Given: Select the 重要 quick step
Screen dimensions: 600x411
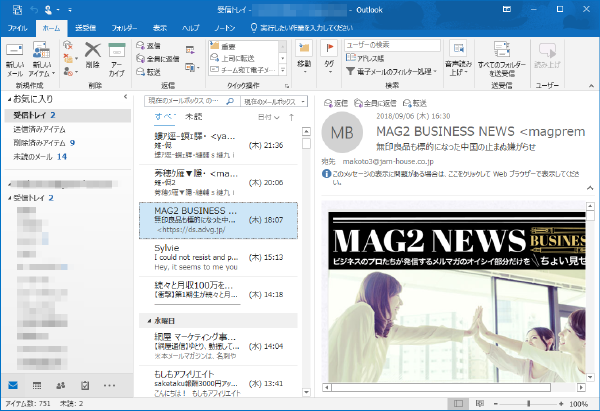Looking at the screenshot, I should click(243, 46).
